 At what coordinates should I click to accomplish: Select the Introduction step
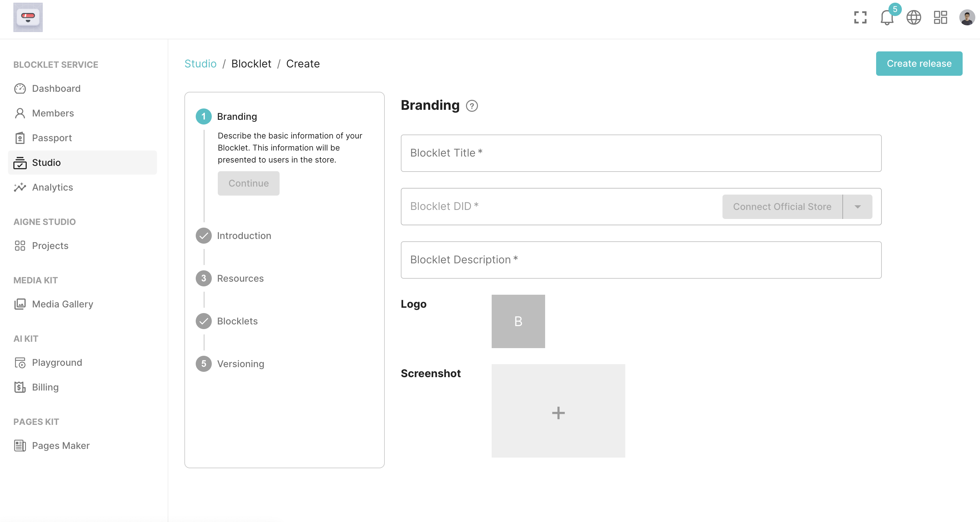tap(244, 236)
